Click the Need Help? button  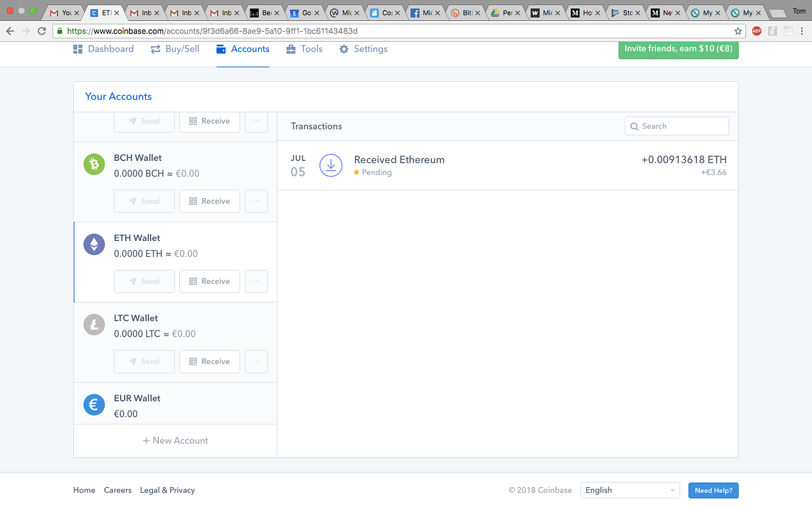[x=713, y=491]
